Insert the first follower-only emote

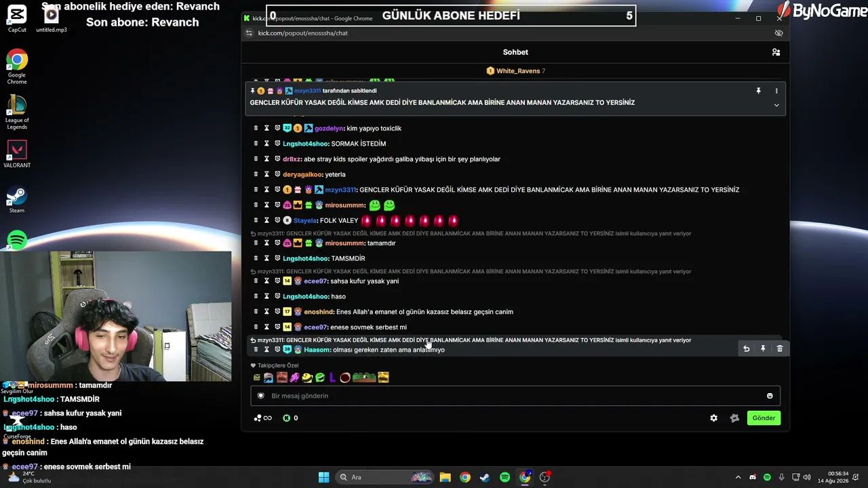click(x=257, y=378)
